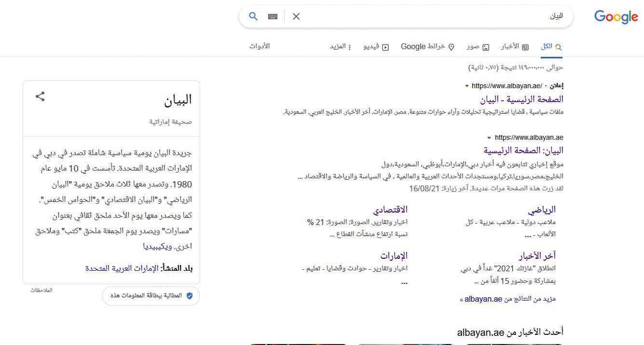Viewport: 644px width, 345px height.
Task: Open the on-screen keyboard icon
Action: tap(273, 16)
